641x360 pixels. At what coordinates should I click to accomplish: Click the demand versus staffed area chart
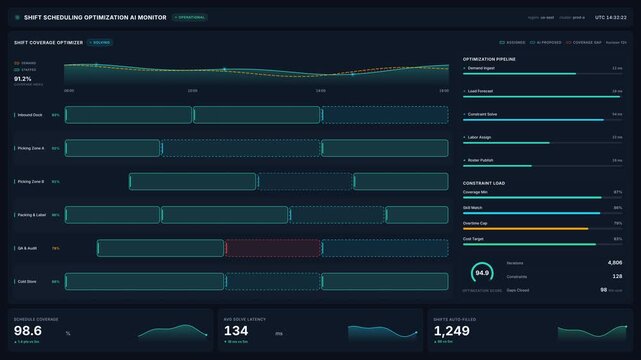[x=256, y=74]
